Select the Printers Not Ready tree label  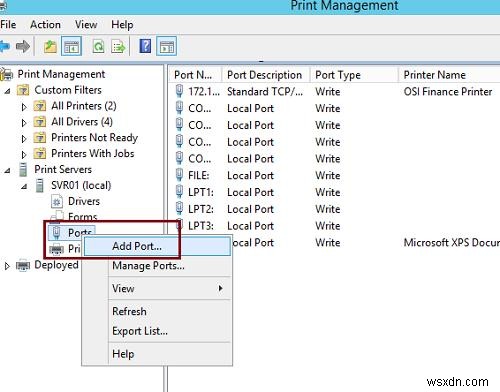pyautogui.click(x=94, y=138)
